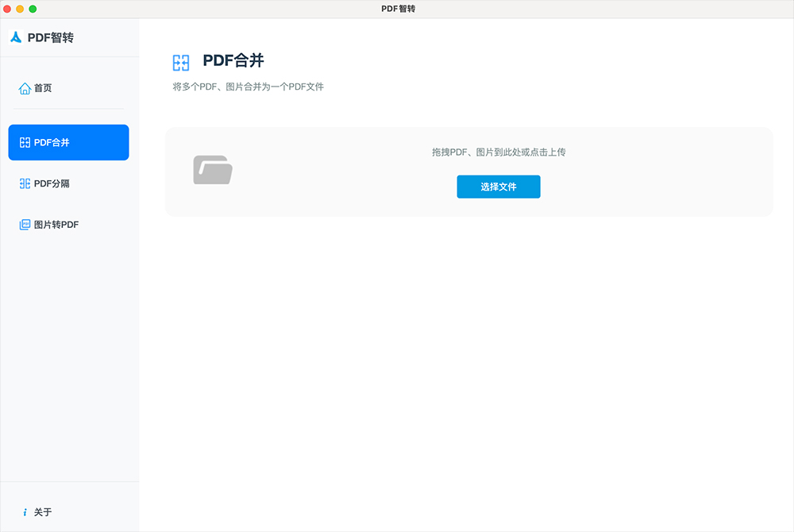This screenshot has height=532, width=794.
Task: Open the 首页 page from the sidebar
Action: (41, 88)
